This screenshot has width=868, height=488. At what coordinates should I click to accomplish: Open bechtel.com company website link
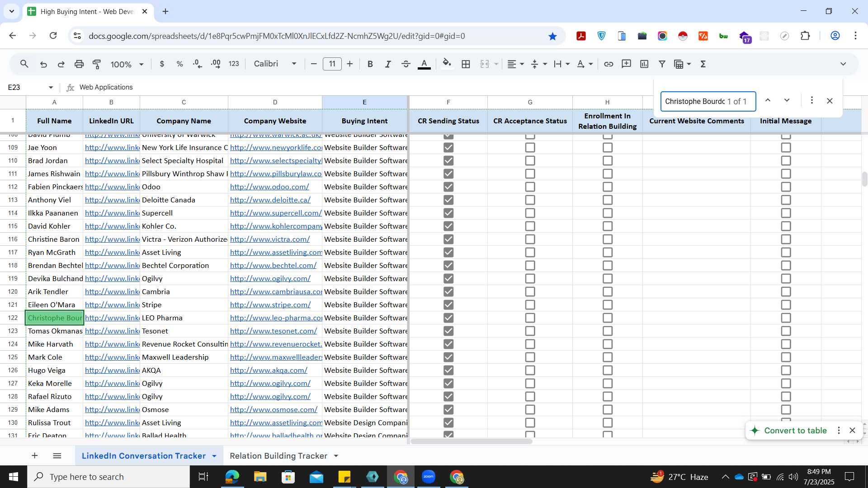(x=273, y=265)
